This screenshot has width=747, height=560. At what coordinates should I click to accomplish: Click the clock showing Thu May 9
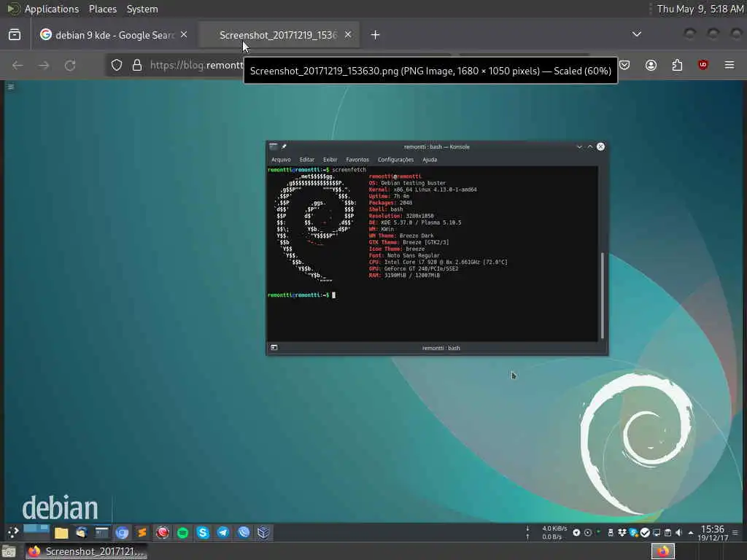point(700,9)
